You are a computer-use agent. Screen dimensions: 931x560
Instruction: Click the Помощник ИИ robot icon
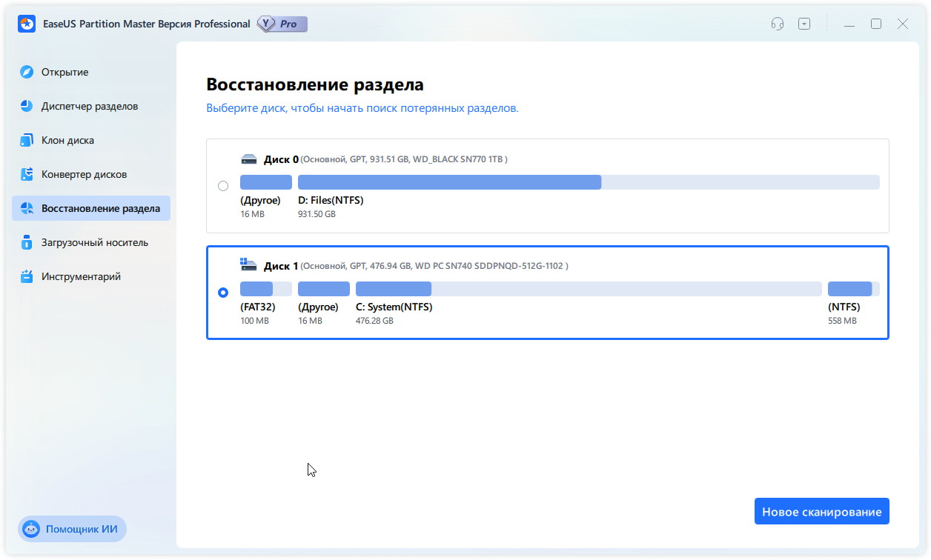(31, 529)
